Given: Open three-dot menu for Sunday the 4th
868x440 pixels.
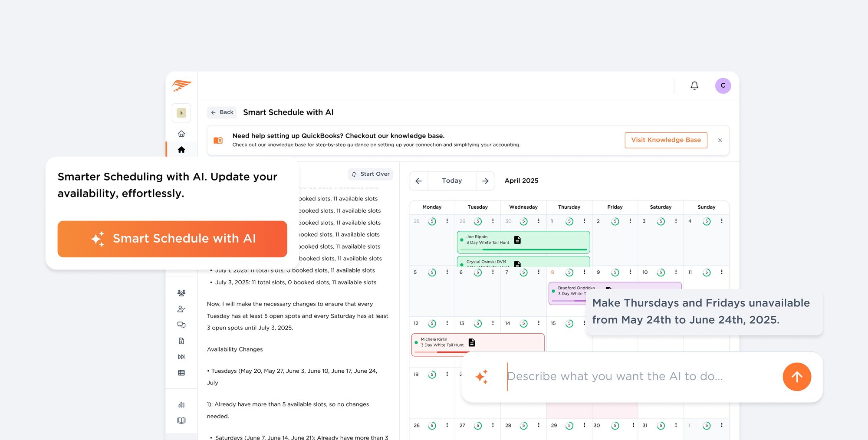Looking at the screenshot, I should 722,221.
